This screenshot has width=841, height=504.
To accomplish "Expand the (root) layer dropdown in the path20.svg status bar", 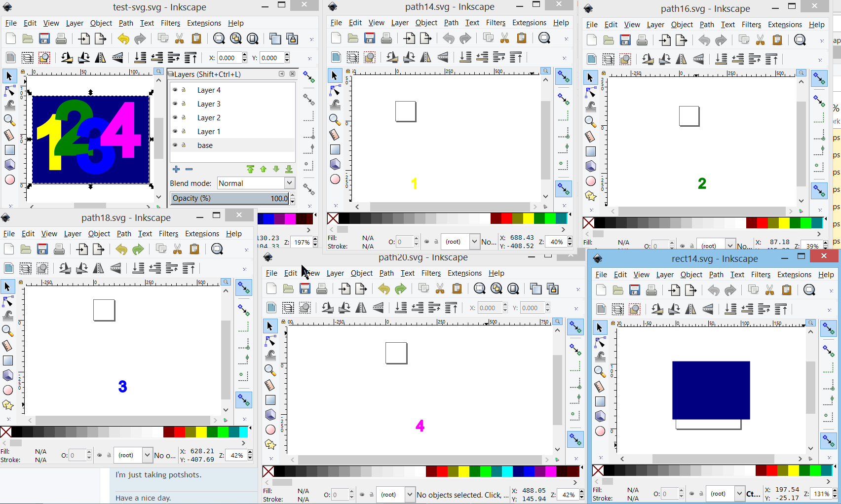I will coord(409,494).
